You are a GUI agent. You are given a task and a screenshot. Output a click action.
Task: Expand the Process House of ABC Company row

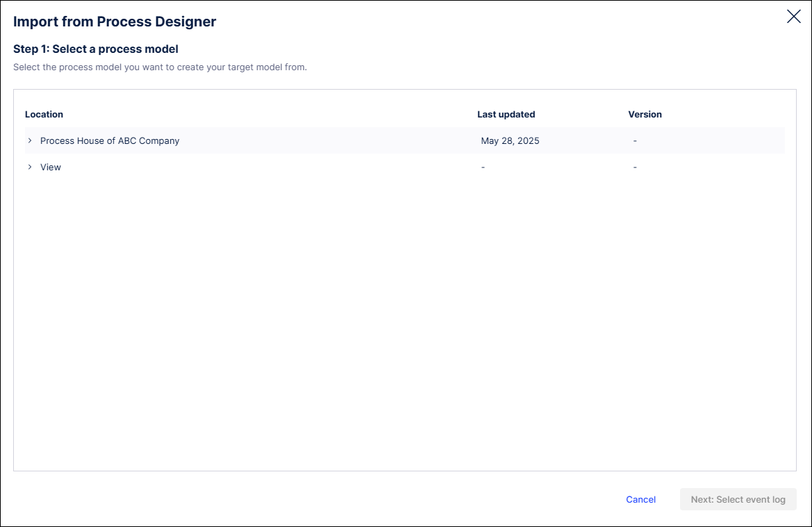[30, 140]
